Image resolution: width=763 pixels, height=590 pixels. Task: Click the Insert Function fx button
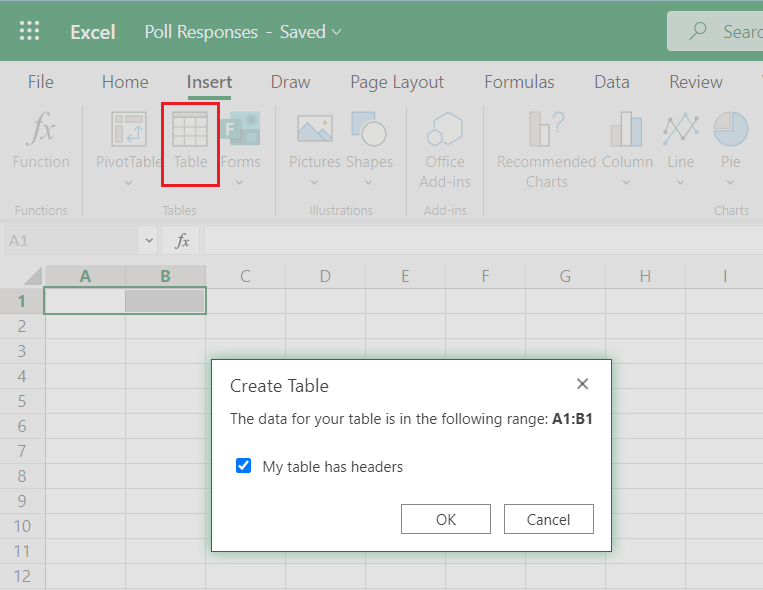pos(182,241)
